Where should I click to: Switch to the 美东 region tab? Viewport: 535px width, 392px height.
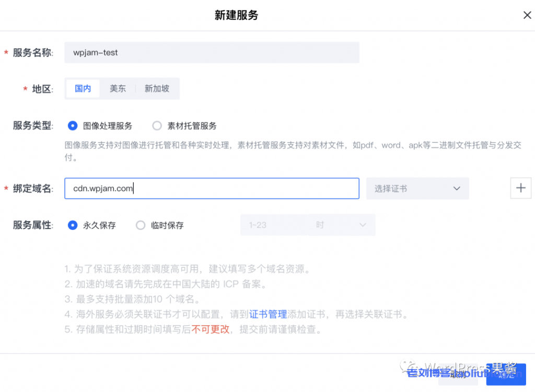pos(118,88)
